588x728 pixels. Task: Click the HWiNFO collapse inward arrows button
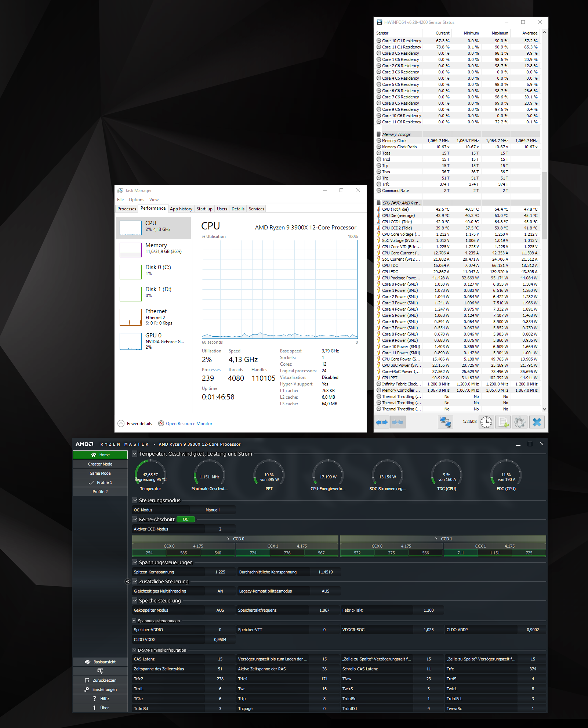tap(398, 422)
